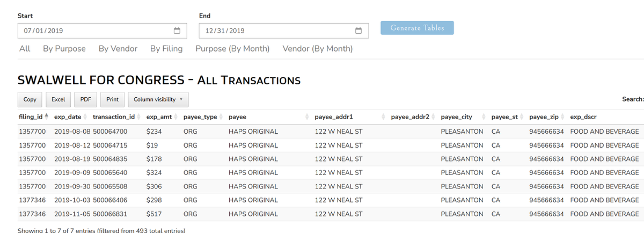Click the $234 amount cell
This screenshot has height=233, width=644.
[154, 131]
